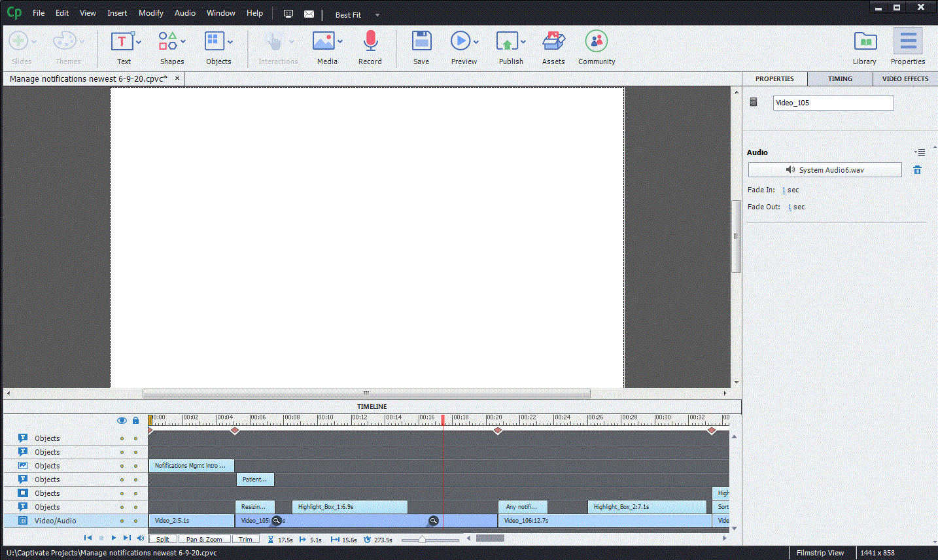Expand the Shapes dropdown arrow
Image resolution: width=938 pixels, height=560 pixels.
point(183,42)
